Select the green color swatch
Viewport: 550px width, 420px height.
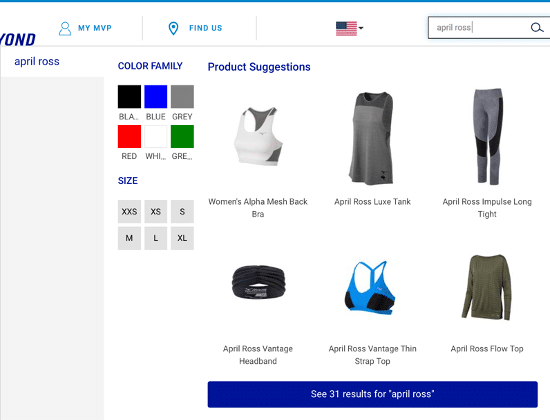click(182, 136)
